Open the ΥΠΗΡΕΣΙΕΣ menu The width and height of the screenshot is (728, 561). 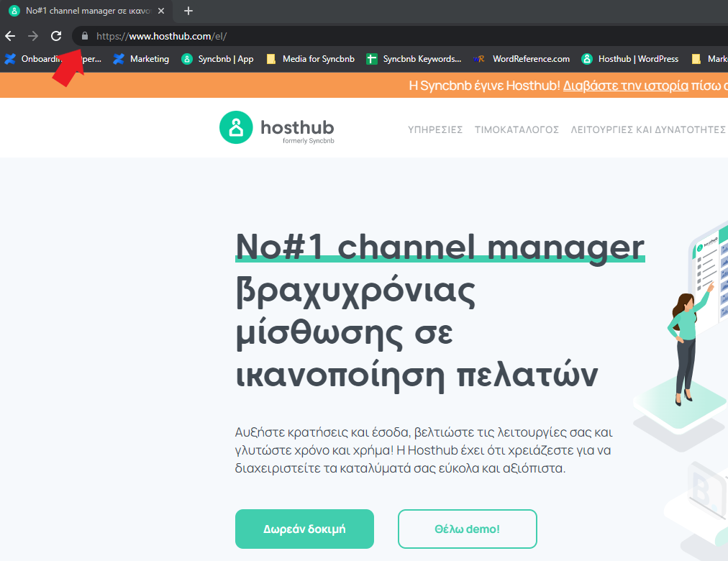[x=435, y=129]
